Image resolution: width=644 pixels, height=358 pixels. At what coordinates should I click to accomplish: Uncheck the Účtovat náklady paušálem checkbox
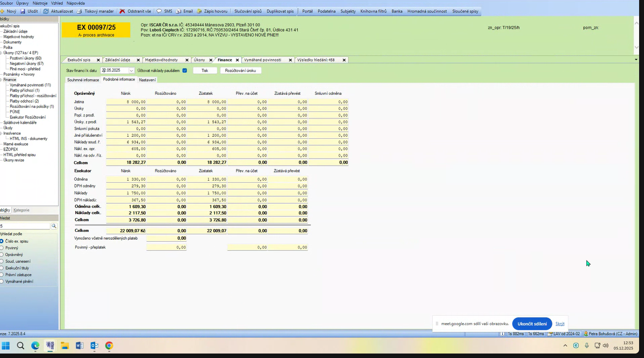click(185, 70)
